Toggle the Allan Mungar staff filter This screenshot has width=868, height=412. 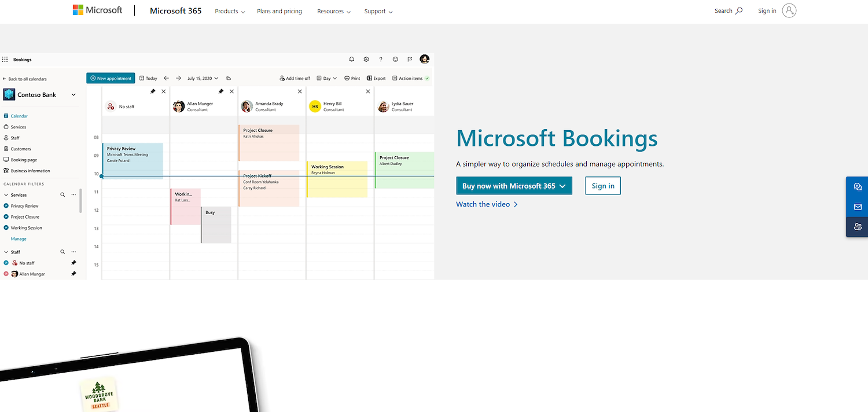[6, 274]
